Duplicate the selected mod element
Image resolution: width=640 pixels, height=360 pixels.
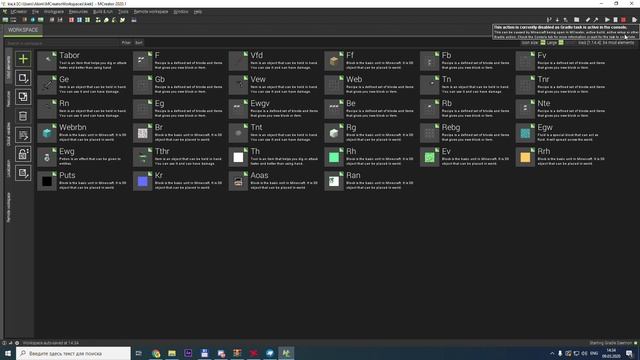(23, 97)
